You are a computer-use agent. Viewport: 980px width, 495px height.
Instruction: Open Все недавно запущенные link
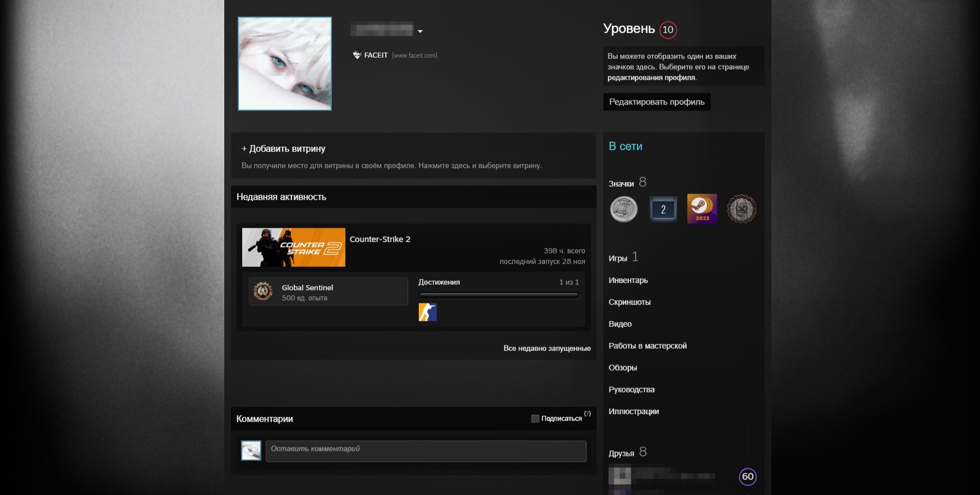click(547, 348)
